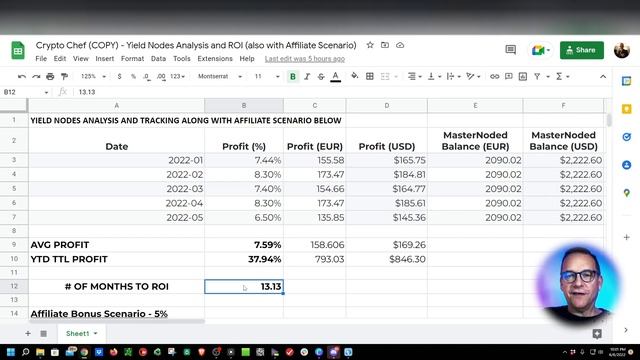Click the Print icon

click(x=50, y=76)
